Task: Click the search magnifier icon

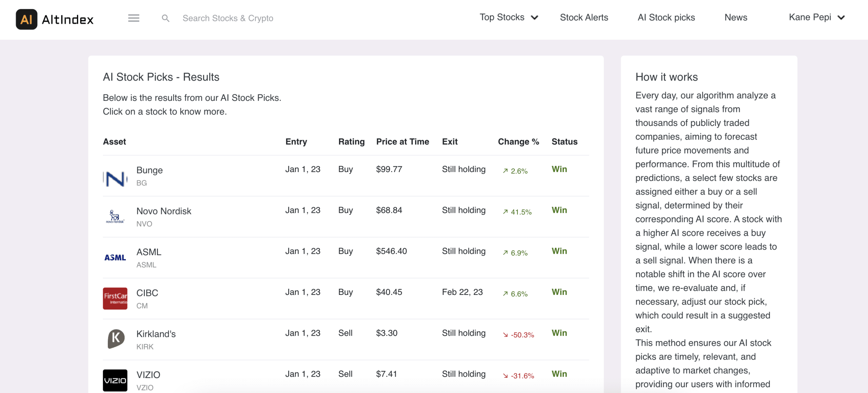Action: tap(165, 18)
